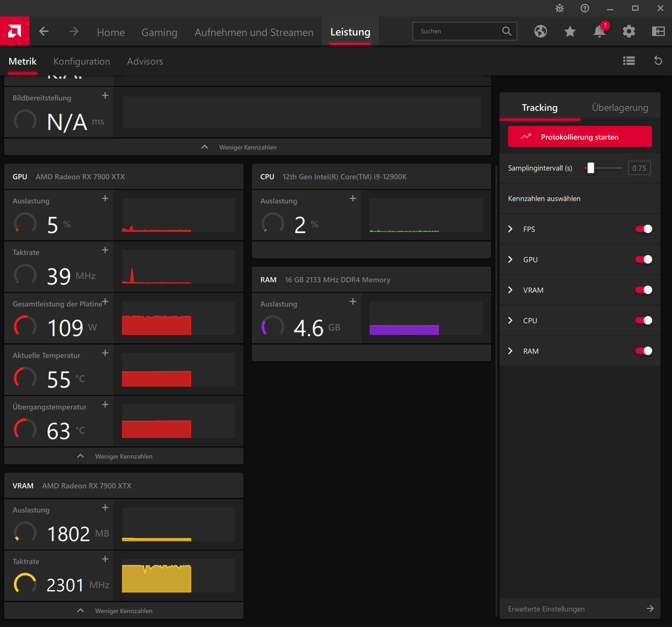This screenshot has height=627, width=672.
Task: Open settings gear icon
Action: pos(629,32)
